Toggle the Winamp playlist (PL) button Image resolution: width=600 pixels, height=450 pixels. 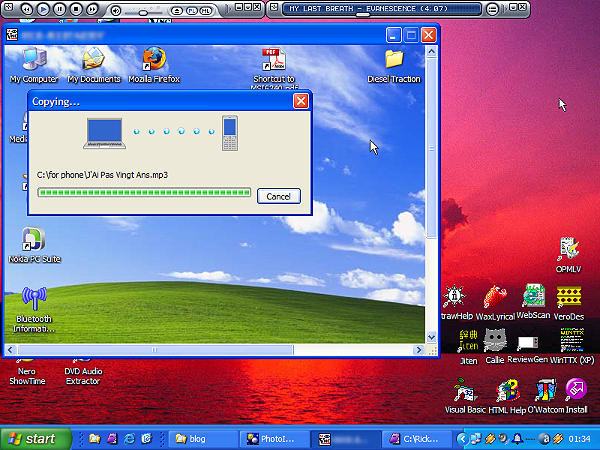192,11
